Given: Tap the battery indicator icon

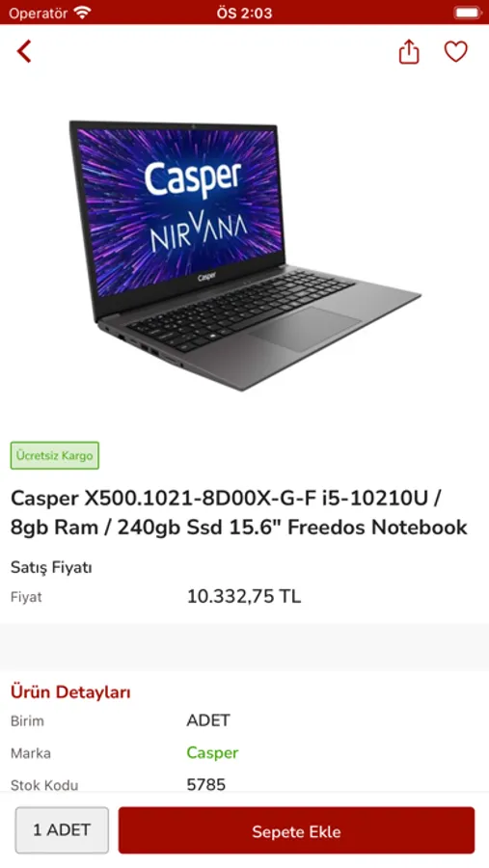Looking at the screenshot, I should (x=468, y=13).
